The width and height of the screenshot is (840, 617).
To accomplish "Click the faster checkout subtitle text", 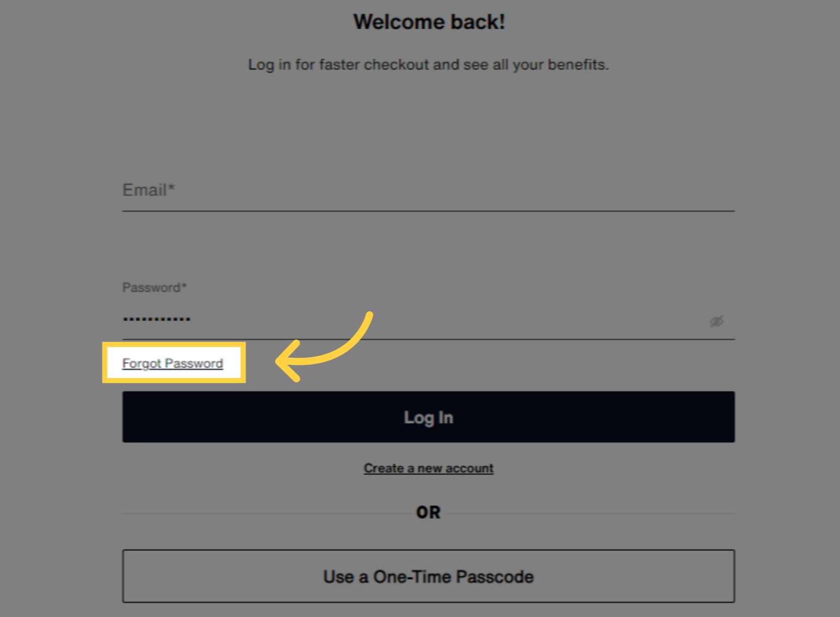I will tap(428, 65).
